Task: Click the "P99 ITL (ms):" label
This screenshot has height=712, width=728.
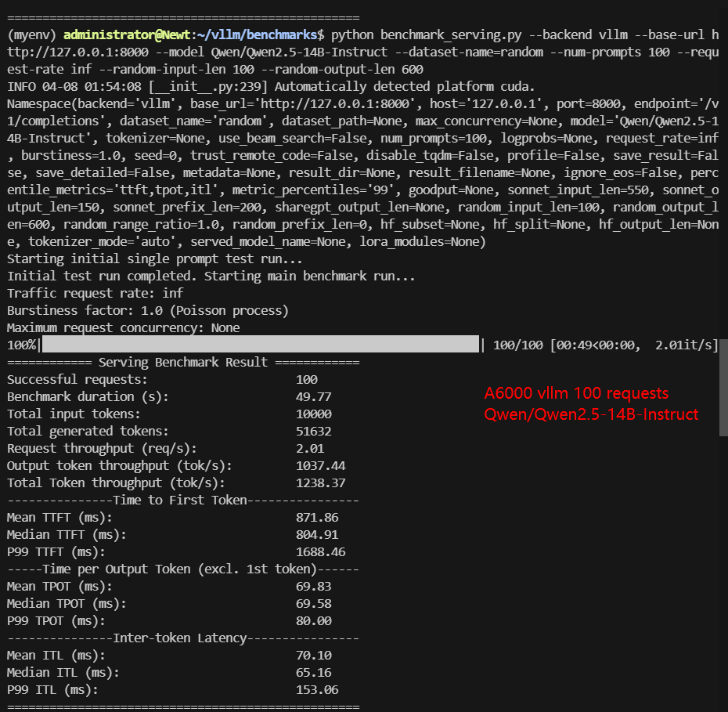Action: point(52,690)
